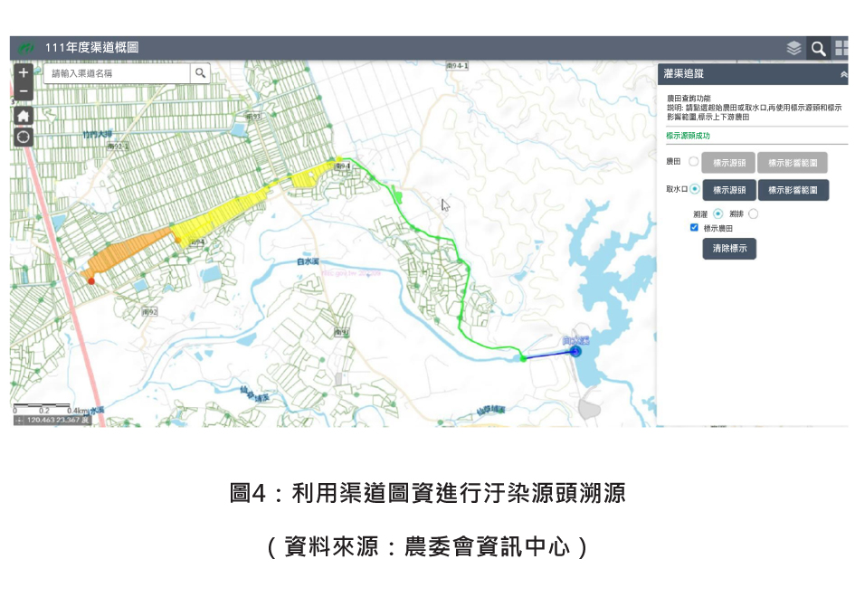Viewport: 855px width, 616px height.
Task: Open the layers icon in the top toolbar
Action: tap(795, 48)
